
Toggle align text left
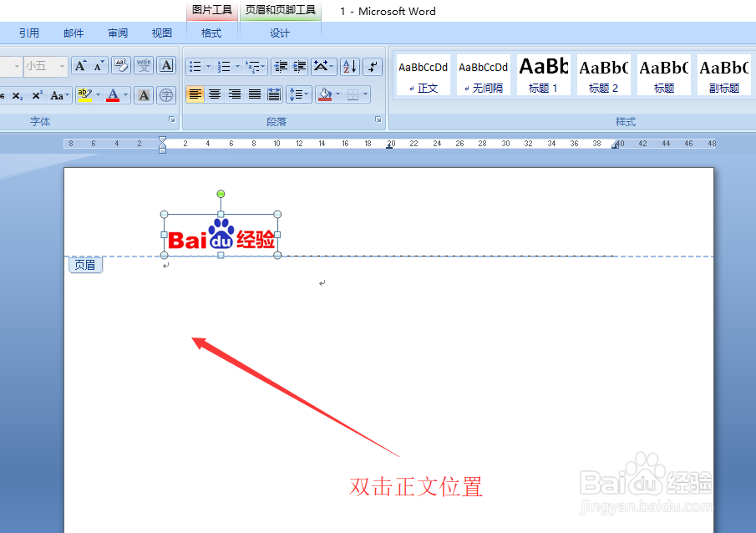point(195,94)
